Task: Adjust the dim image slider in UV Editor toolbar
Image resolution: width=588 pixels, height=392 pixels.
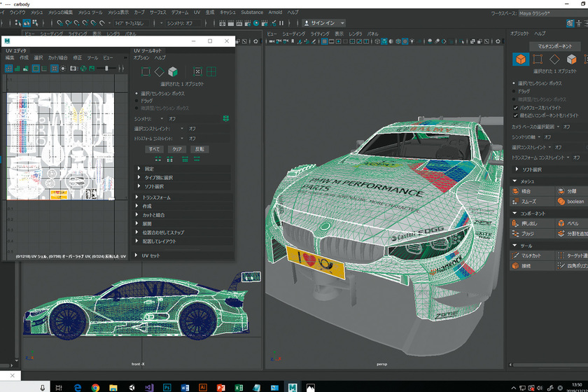Action: tap(105, 69)
